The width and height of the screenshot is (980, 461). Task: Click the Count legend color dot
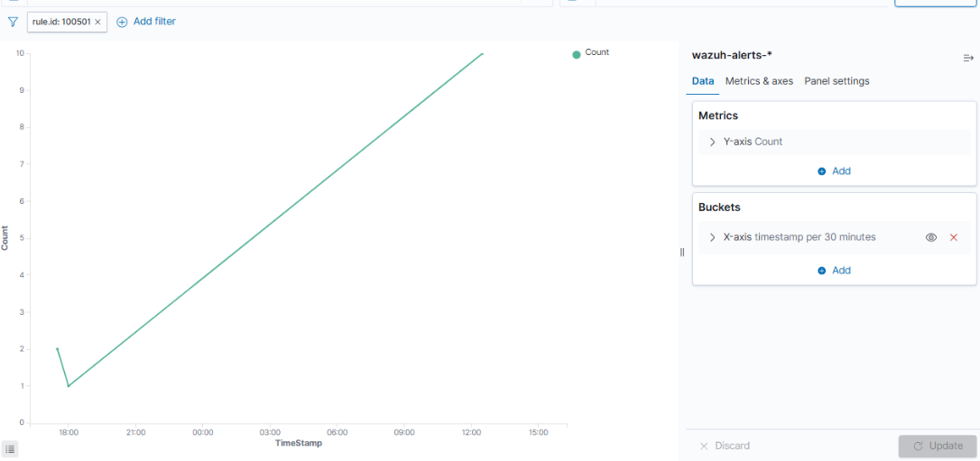tap(577, 54)
